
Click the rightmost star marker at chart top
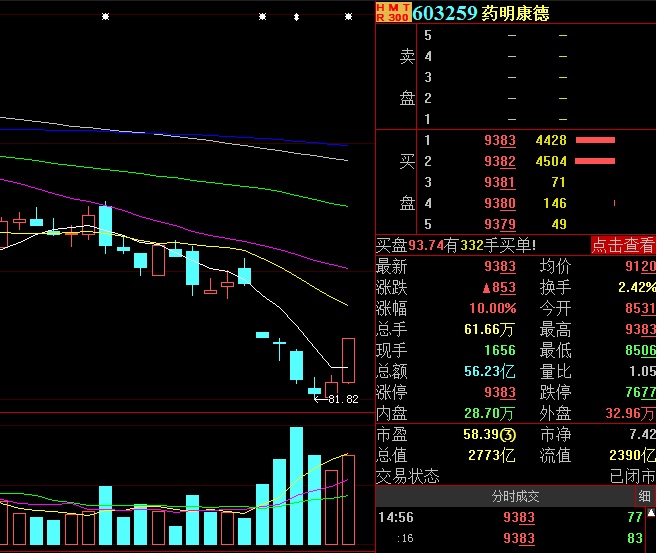click(x=348, y=17)
